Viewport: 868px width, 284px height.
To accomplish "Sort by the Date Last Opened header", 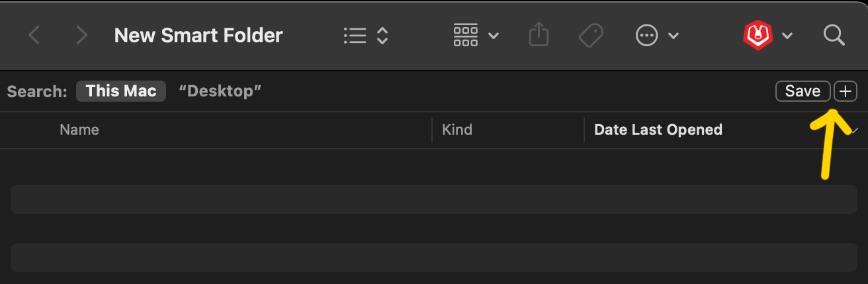I will click(x=658, y=130).
